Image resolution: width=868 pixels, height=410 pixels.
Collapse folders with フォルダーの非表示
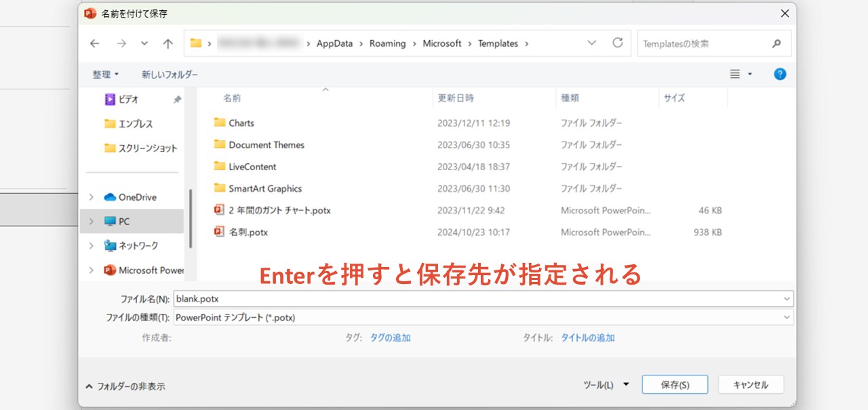pyautogui.click(x=125, y=386)
